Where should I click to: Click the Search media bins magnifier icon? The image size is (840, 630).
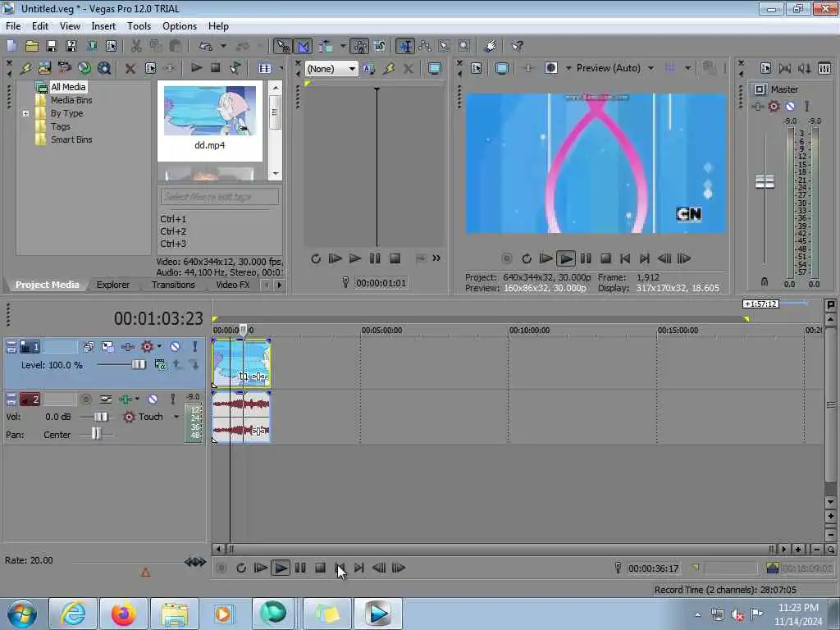104,68
